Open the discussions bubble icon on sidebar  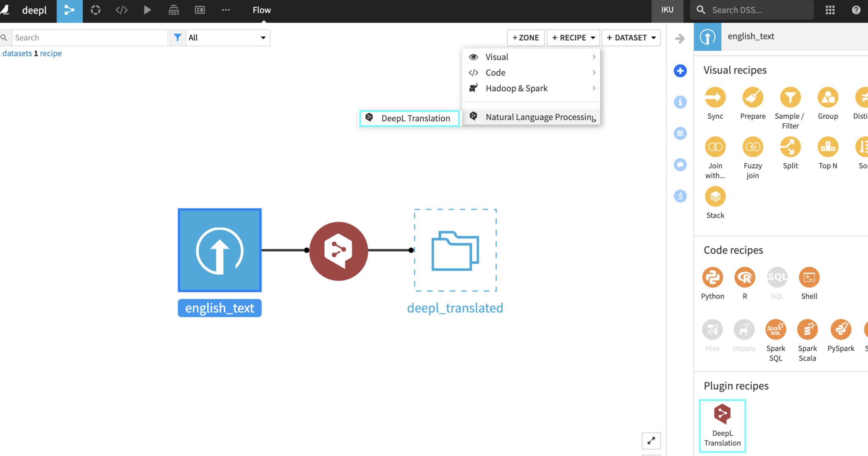[681, 165]
